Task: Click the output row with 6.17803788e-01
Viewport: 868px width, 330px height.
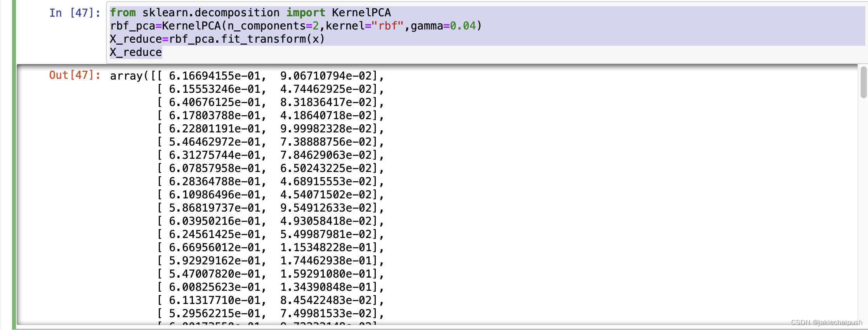Action: click(x=271, y=115)
